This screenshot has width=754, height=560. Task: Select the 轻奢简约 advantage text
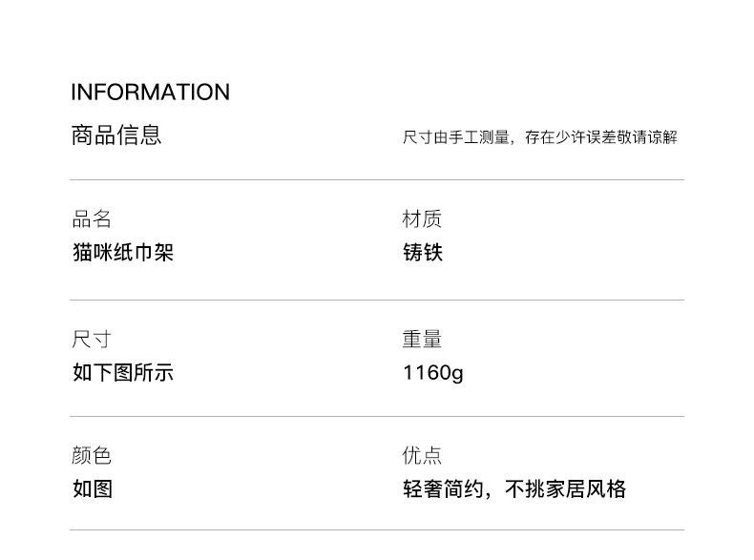[x=443, y=488]
